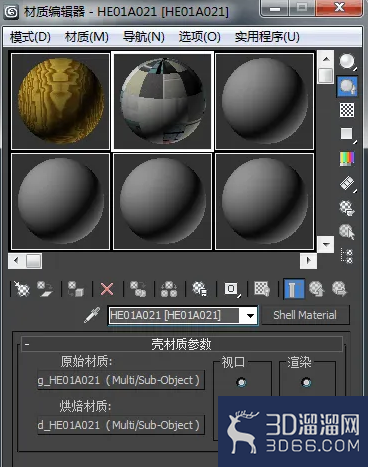Pick material with the eyedropper icon
The width and height of the screenshot is (368, 467).
(x=92, y=315)
